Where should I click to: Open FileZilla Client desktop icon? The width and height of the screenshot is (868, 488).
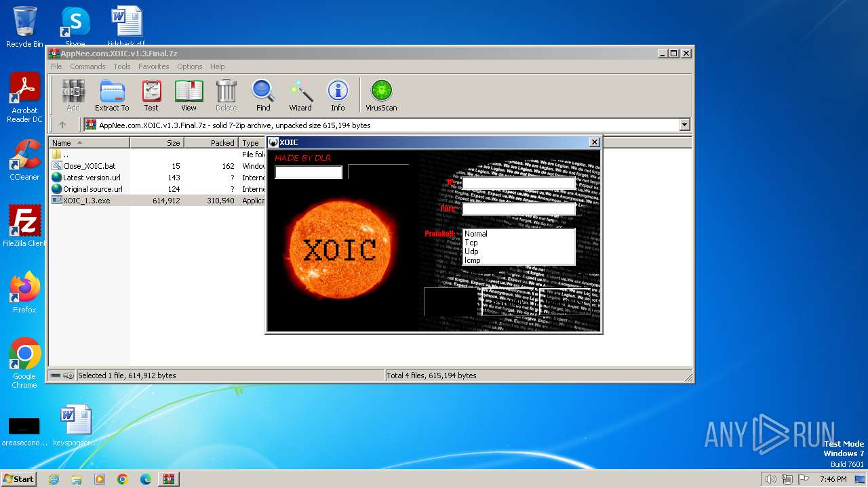click(x=24, y=226)
